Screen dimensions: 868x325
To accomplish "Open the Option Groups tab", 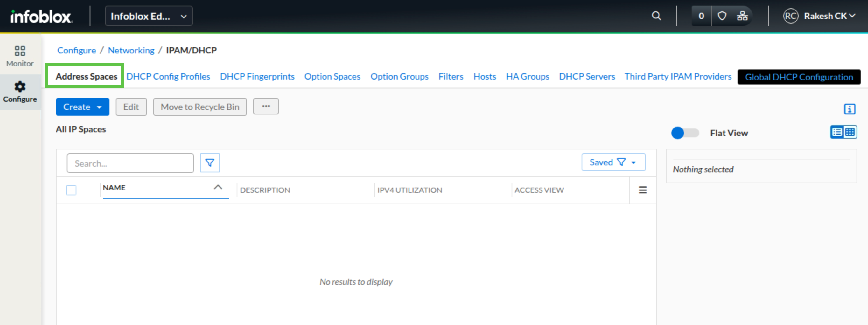I will click(399, 76).
